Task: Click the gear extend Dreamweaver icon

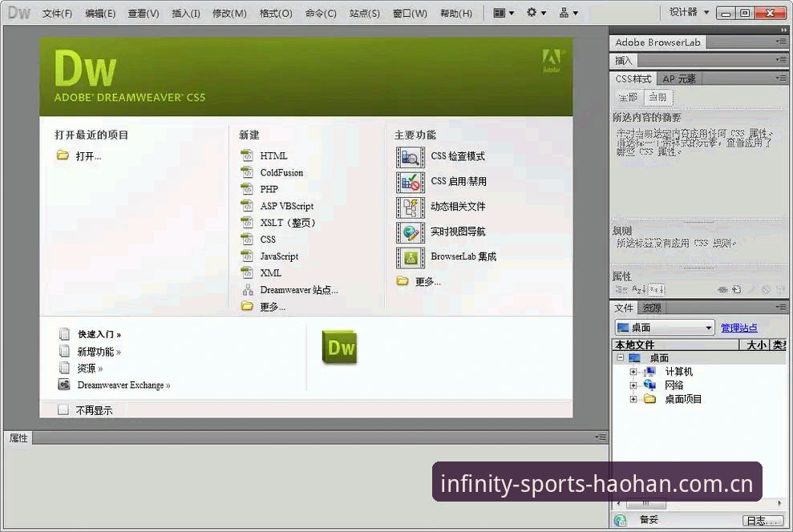Action: [536, 13]
